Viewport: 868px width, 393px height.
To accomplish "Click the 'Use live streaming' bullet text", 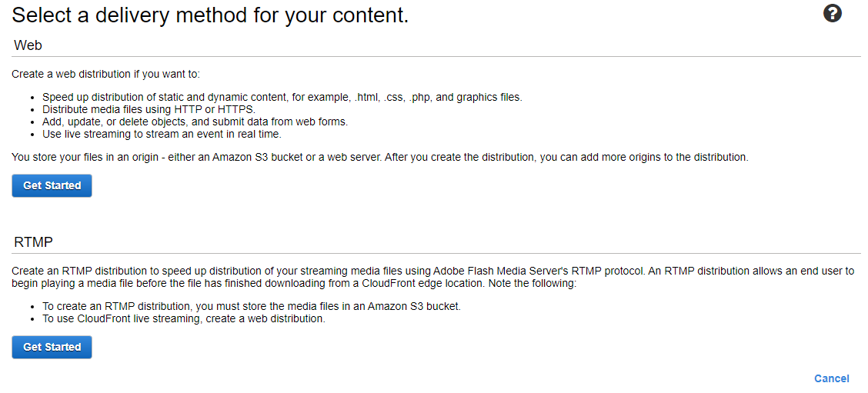I will tap(162, 135).
